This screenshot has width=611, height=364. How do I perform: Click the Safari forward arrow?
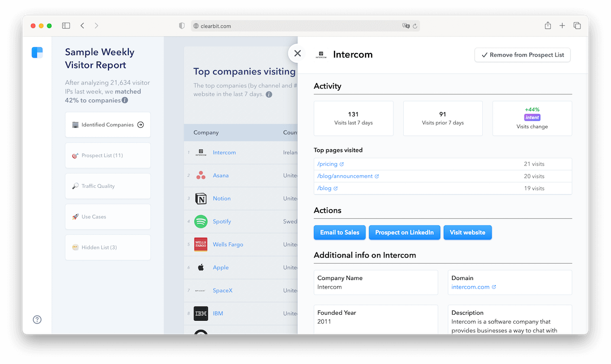pyautogui.click(x=96, y=25)
